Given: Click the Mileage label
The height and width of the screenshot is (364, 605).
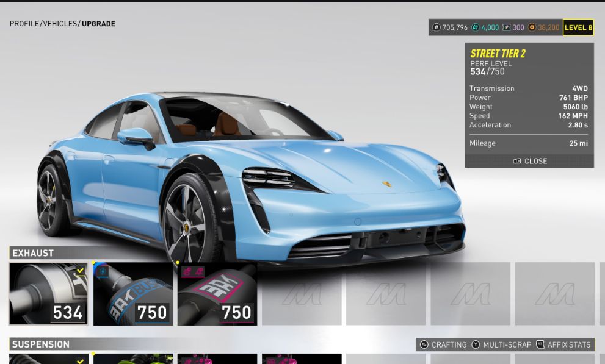Looking at the screenshot, I should click(x=482, y=143).
